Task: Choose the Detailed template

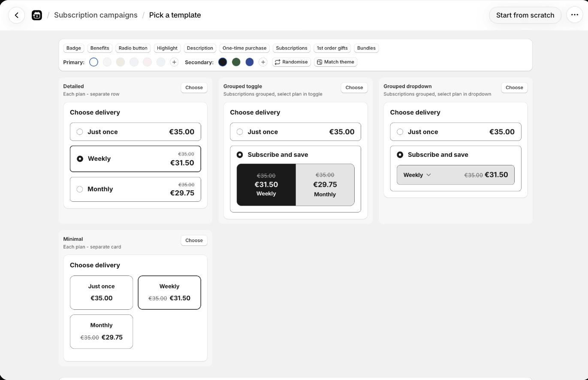Action: pos(194,87)
